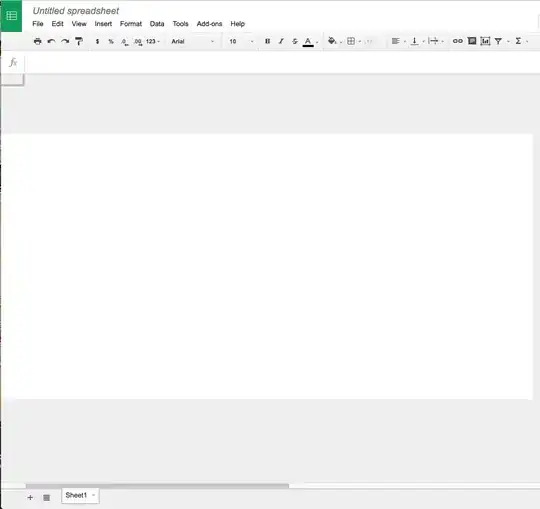Increase decimal places
Image resolution: width=540 pixels, height=509 pixels.
138,42
